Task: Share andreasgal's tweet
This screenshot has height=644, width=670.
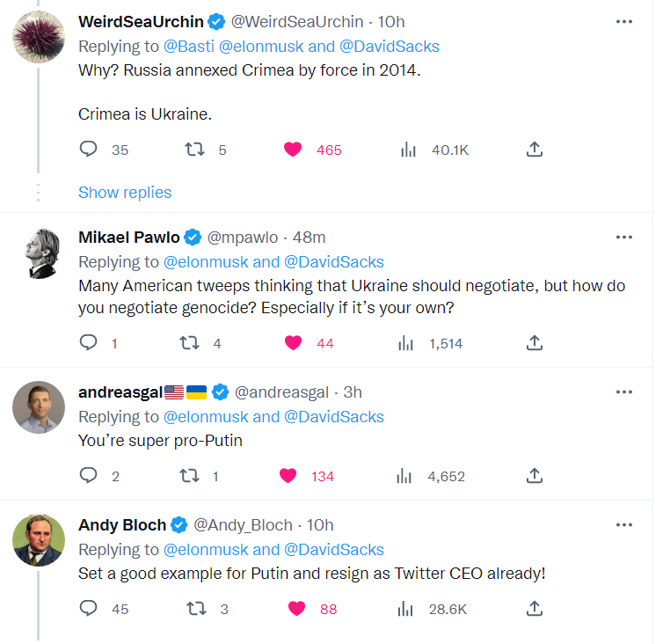Action: 534,476
